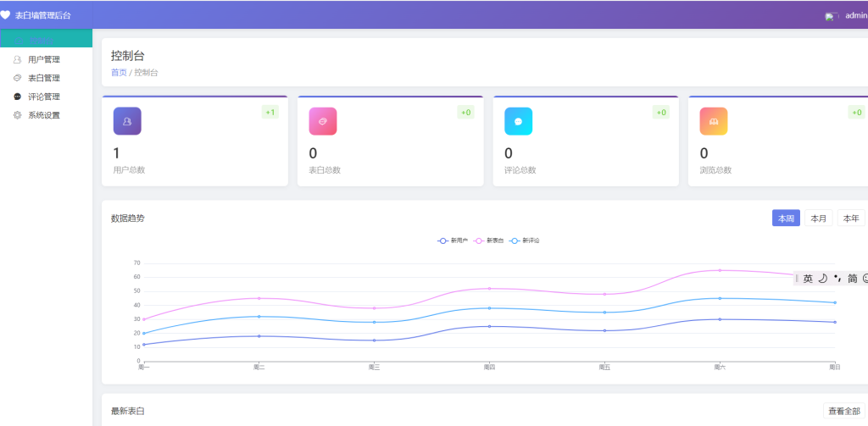Click the purple user total icon
868x426 pixels.
tap(127, 121)
